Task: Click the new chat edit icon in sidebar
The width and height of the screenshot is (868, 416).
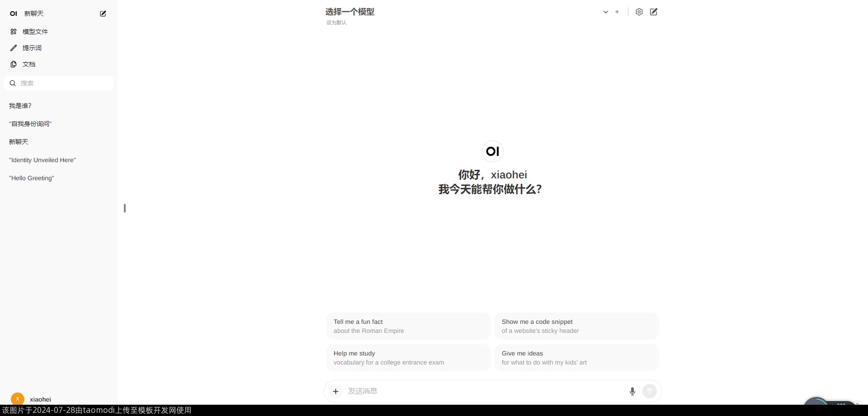Action: coord(103,14)
